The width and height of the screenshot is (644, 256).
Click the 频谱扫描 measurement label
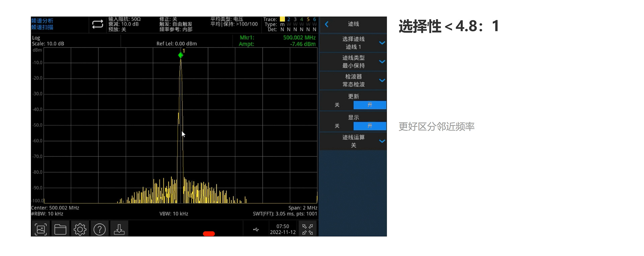42,27
